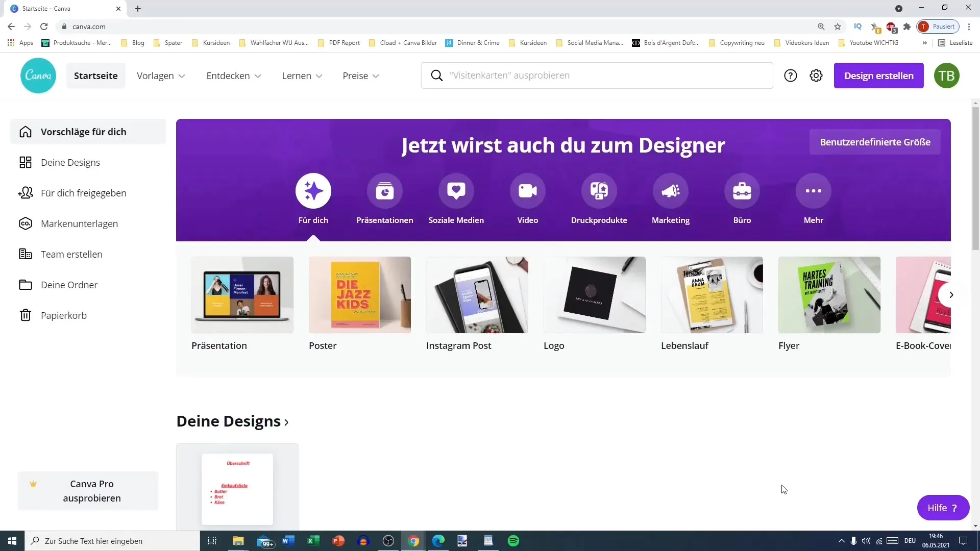This screenshot has width=980, height=551.
Task: Go to Deine Designs in sidebar
Action: [88, 162]
